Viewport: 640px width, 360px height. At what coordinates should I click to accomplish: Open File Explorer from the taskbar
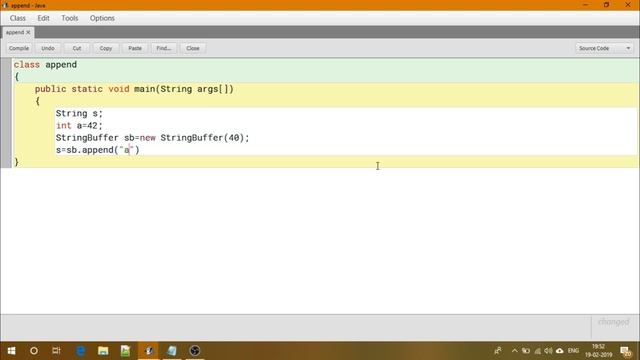click(103, 351)
